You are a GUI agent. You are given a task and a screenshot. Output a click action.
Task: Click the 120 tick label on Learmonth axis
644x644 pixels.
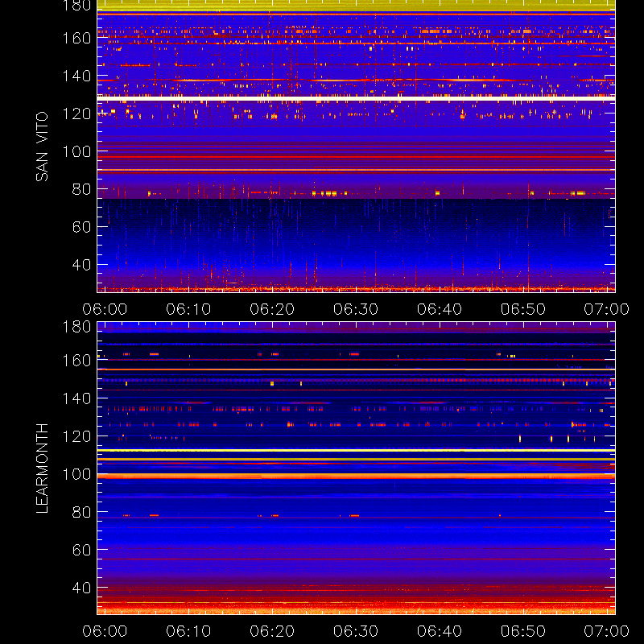76,436
